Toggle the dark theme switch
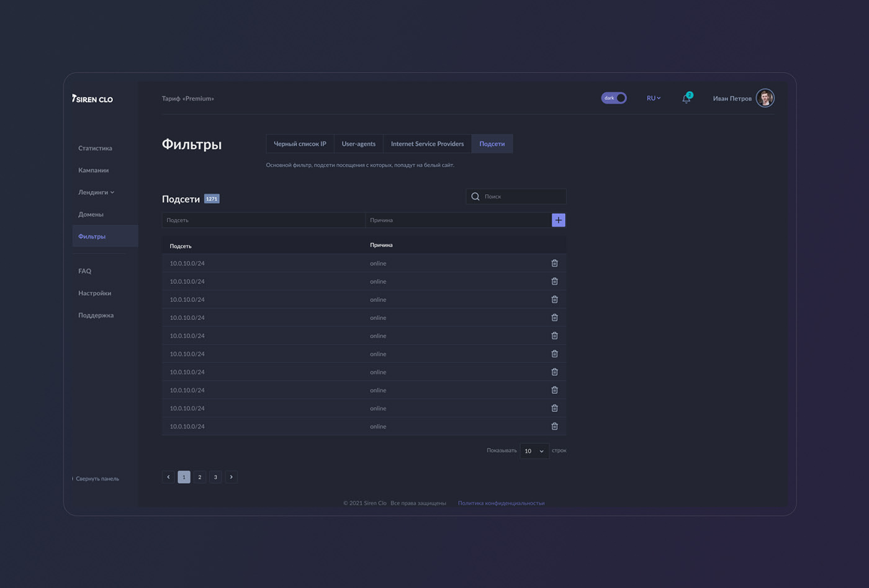This screenshot has height=588, width=869. click(614, 98)
